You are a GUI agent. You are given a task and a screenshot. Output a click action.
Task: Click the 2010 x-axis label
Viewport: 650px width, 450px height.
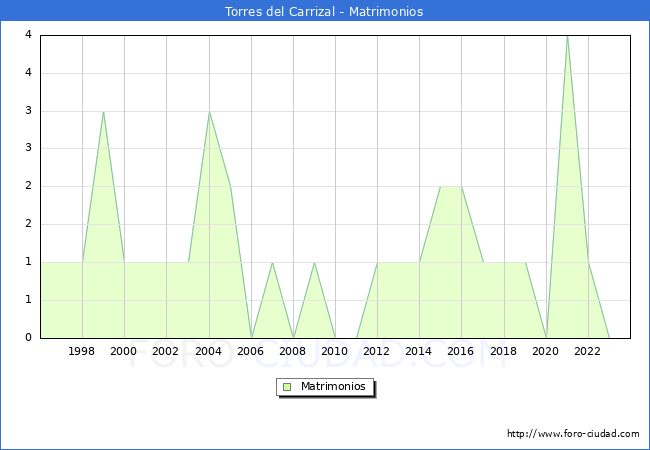[x=335, y=351]
